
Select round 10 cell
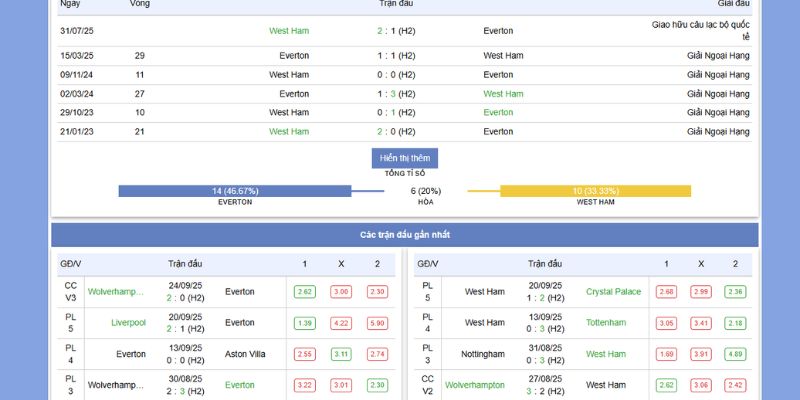click(140, 112)
